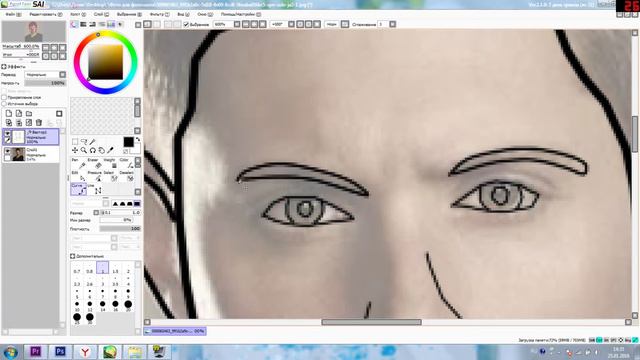Swap foreground and background colors arrow
640x360 pixels.
click(x=138, y=140)
